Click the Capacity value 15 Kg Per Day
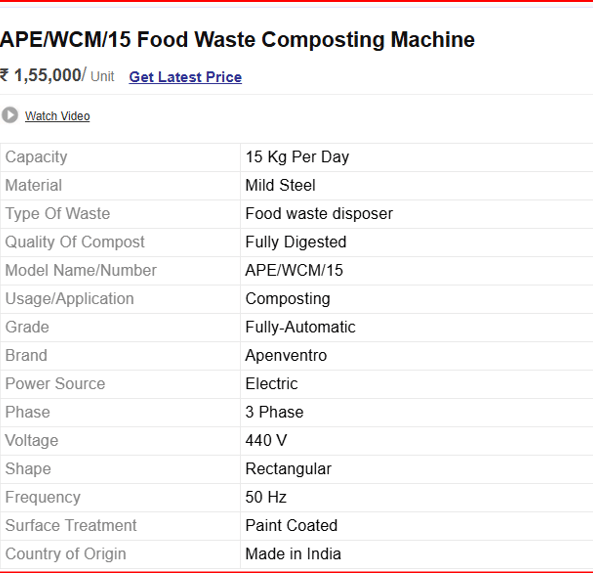 tap(297, 157)
